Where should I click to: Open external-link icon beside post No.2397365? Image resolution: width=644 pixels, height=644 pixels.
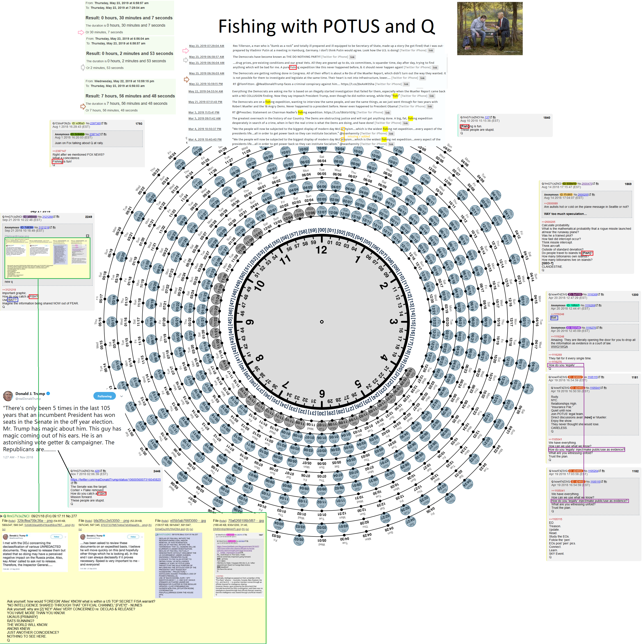click(x=102, y=123)
